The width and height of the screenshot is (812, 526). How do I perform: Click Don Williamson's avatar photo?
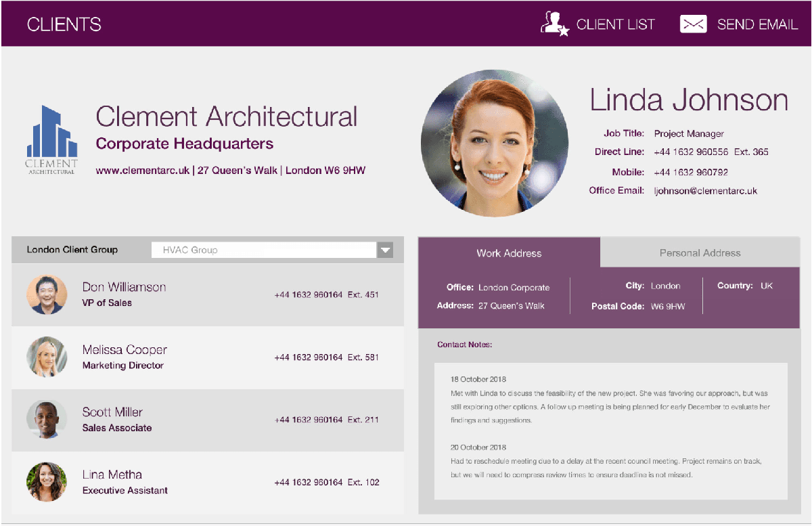coord(47,294)
